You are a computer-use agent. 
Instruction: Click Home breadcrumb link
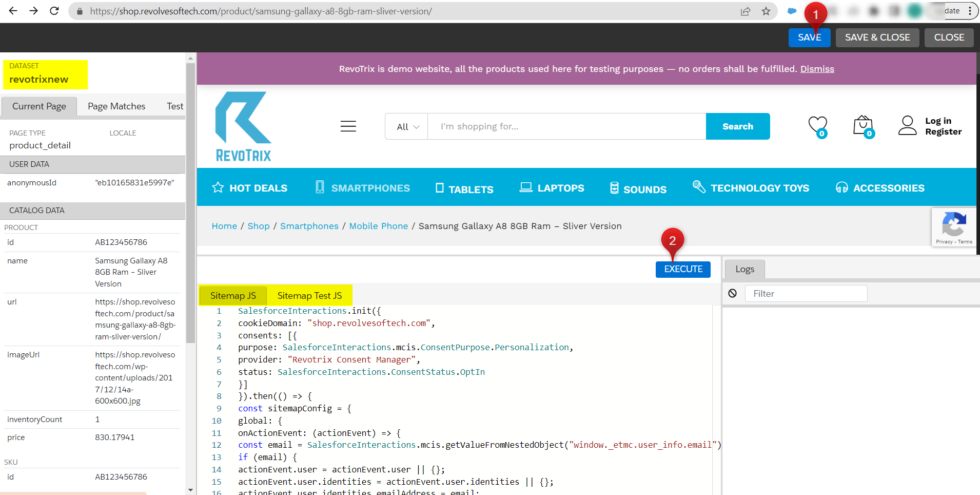click(x=224, y=226)
